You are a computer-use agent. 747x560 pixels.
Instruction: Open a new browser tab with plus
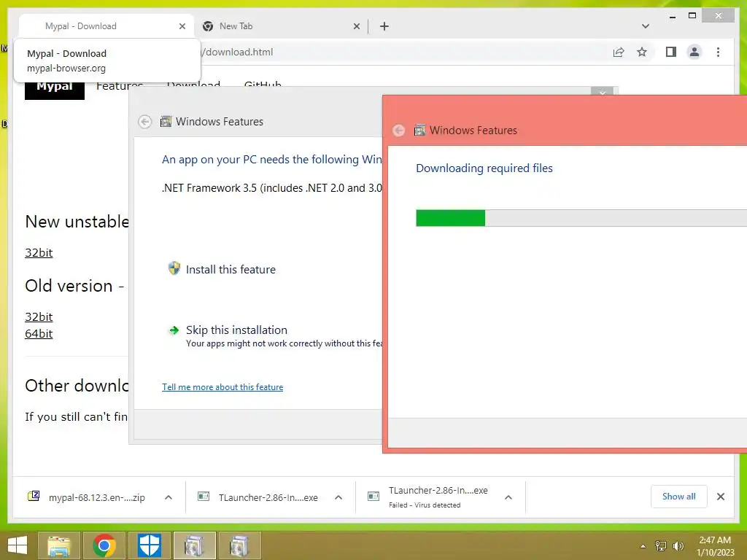click(384, 26)
